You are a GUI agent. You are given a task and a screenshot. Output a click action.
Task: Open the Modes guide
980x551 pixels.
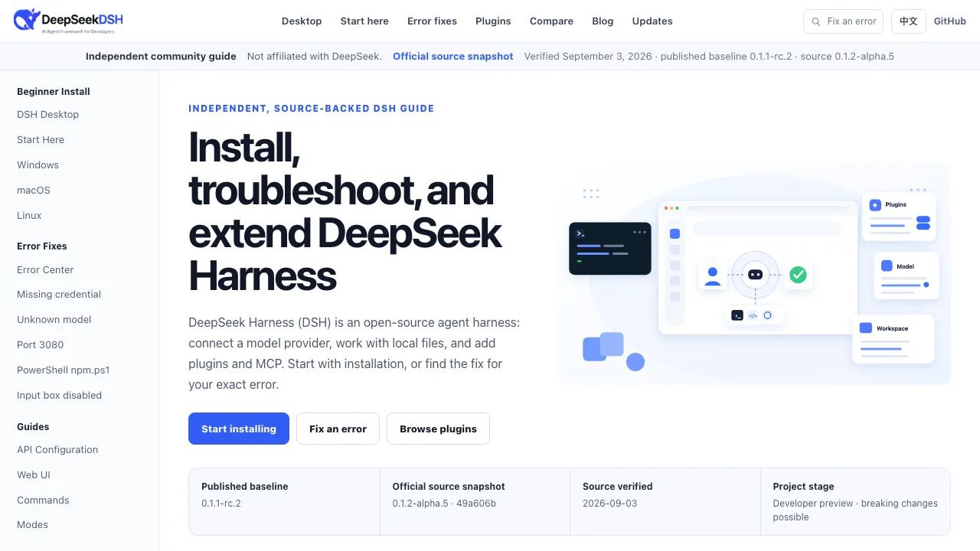point(33,525)
